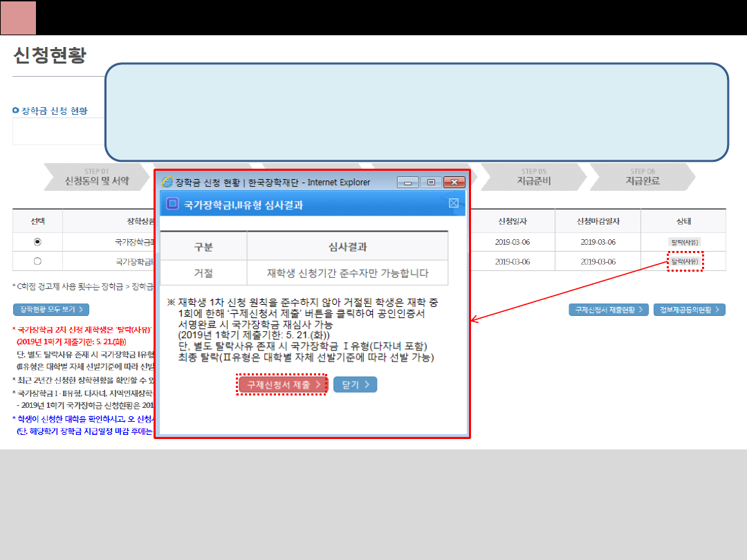Open 정보제공동의현황
The width and height of the screenshot is (747, 560).
coord(689,310)
